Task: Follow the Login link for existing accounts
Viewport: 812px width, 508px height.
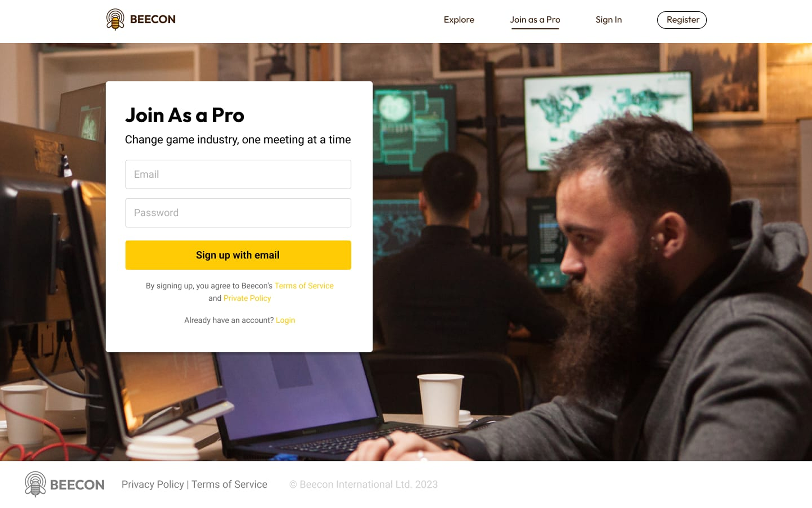Action: [285, 320]
